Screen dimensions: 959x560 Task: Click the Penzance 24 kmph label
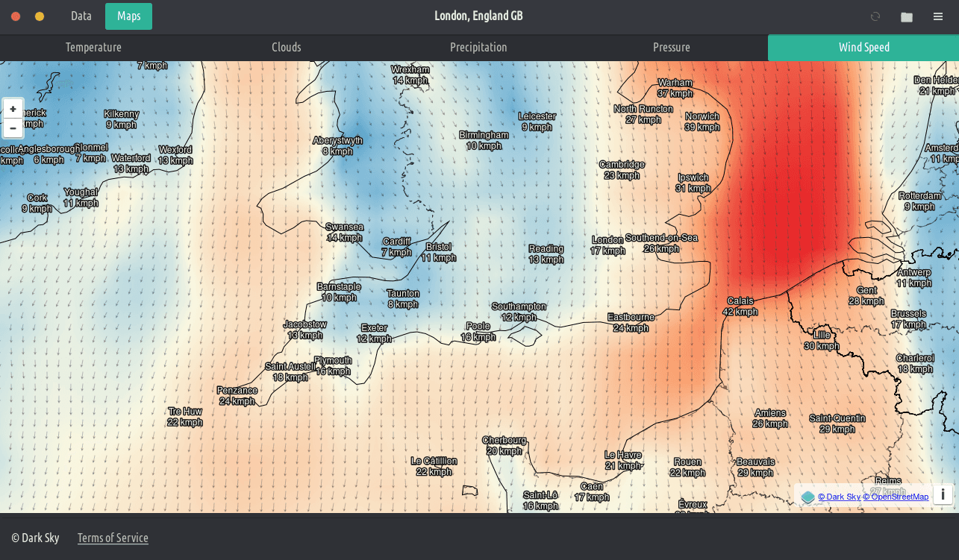click(x=237, y=396)
